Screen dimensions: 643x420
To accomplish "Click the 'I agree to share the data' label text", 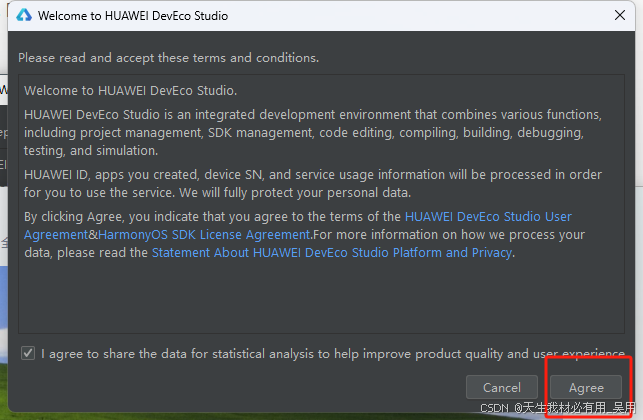I will pos(333,354).
